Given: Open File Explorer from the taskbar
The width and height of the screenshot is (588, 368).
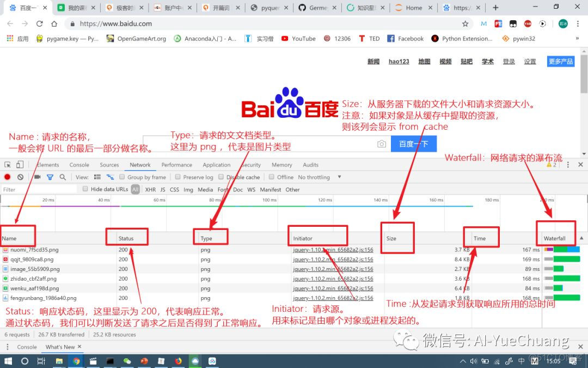Looking at the screenshot, I should [59, 361].
